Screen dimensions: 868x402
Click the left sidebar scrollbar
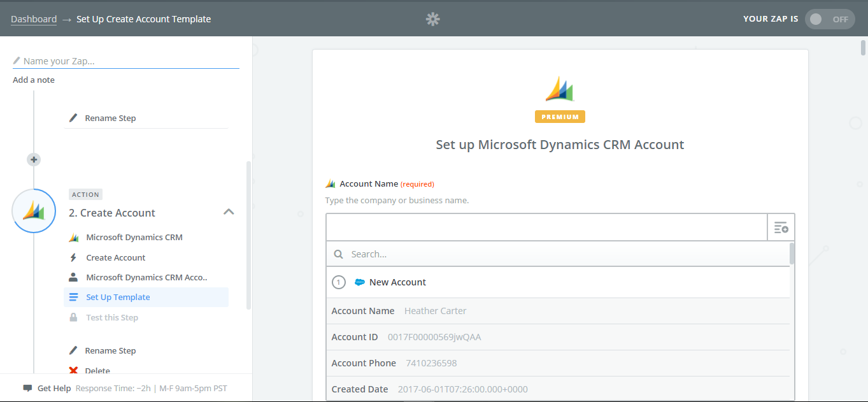click(248, 236)
